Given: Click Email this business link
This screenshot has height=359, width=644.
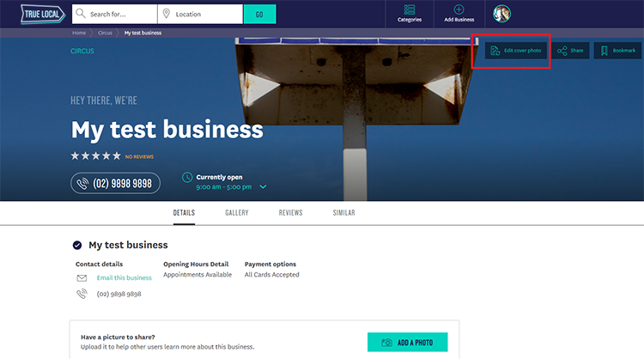Looking at the screenshot, I should (124, 277).
